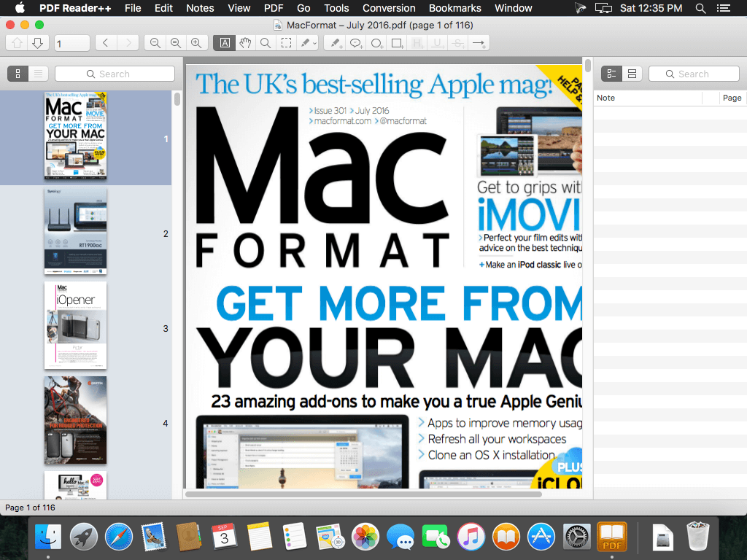Navigate forward with right chevron

click(128, 43)
